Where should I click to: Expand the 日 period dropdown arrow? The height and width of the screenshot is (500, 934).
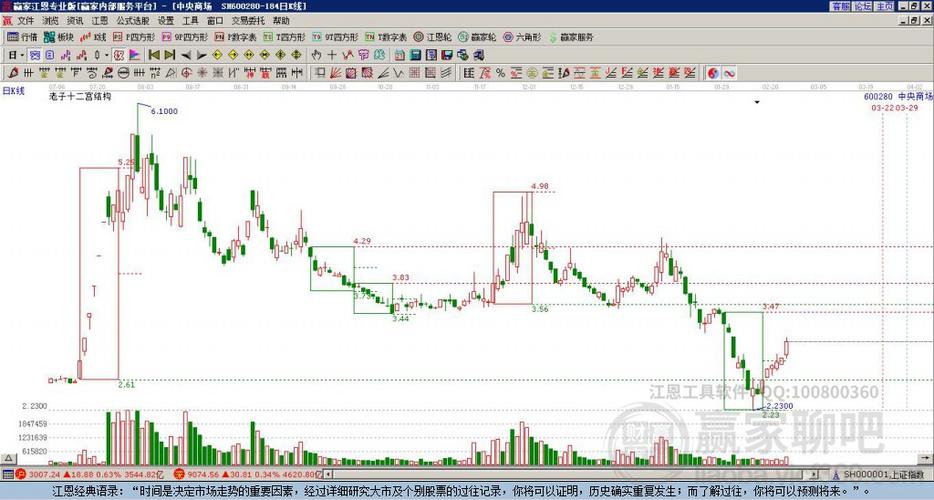click(x=23, y=55)
